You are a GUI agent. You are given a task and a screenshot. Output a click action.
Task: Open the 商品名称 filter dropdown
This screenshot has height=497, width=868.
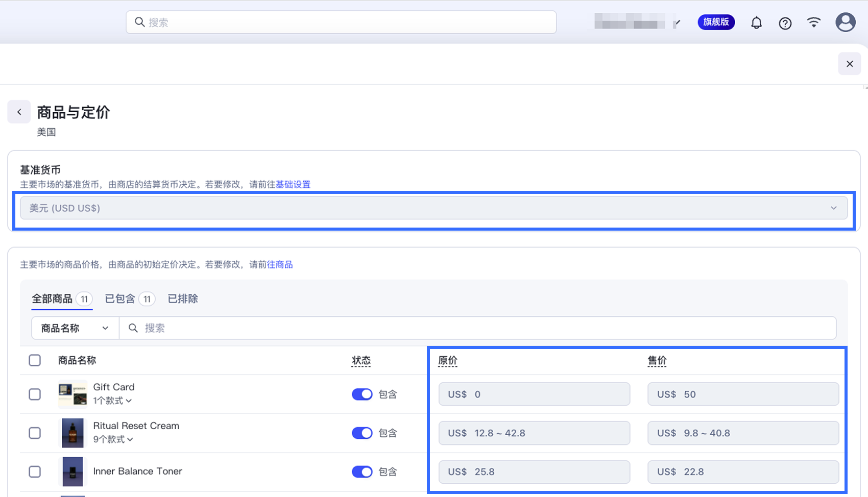coord(75,328)
